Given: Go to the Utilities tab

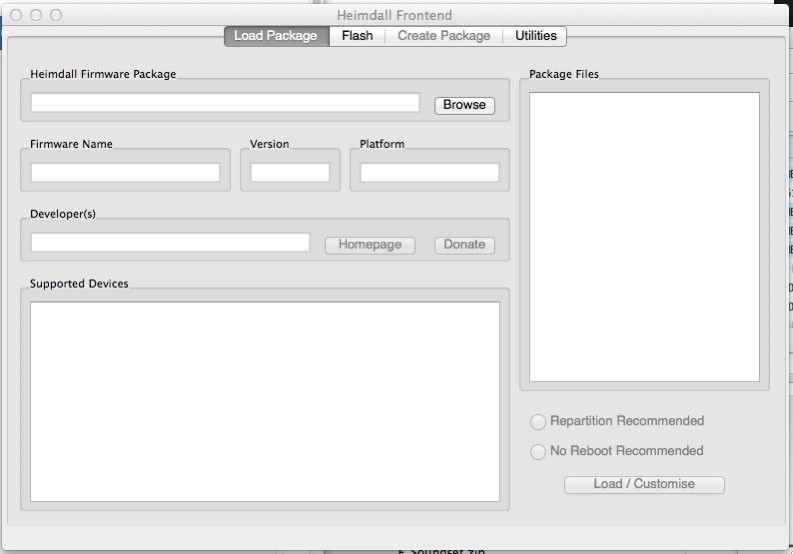Looking at the screenshot, I should coord(535,36).
